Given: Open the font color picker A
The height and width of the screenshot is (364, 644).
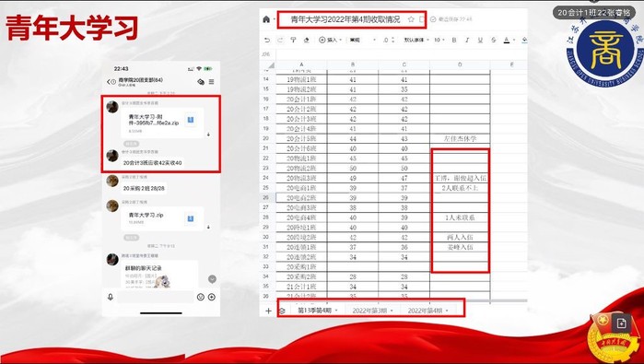Looking at the screenshot, I should coord(508,40).
